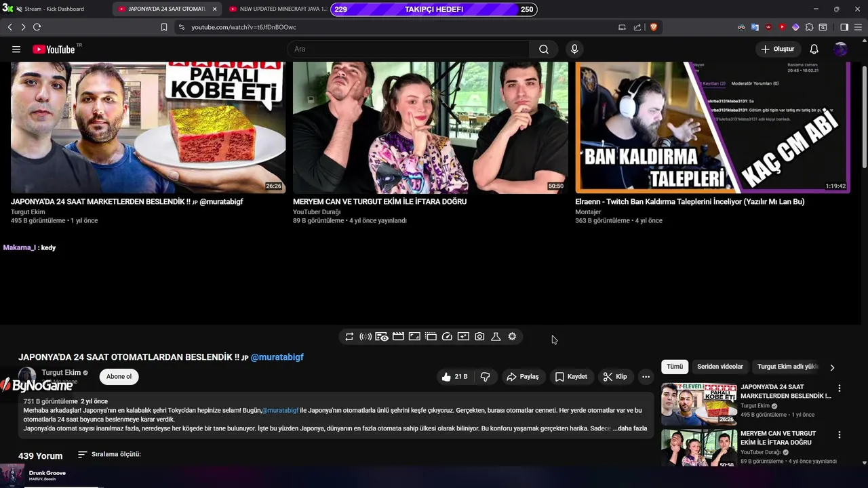Save the video with Kaydet button
The height and width of the screenshot is (488, 868).
[x=571, y=377]
